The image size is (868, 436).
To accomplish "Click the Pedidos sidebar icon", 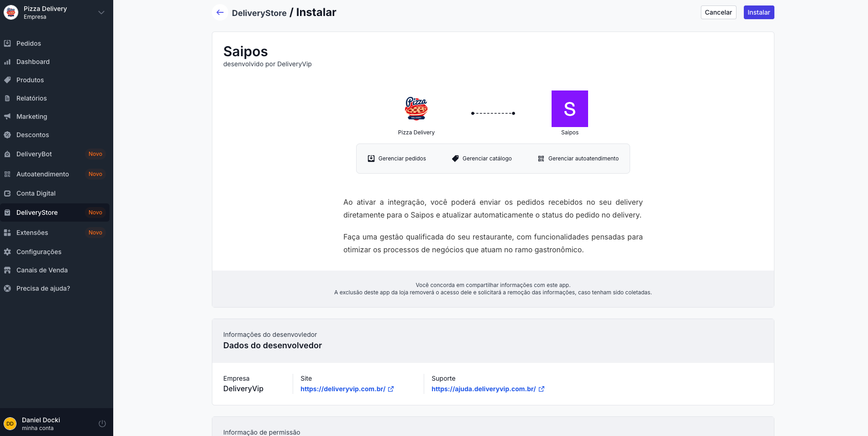I will (x=7, y=43).
